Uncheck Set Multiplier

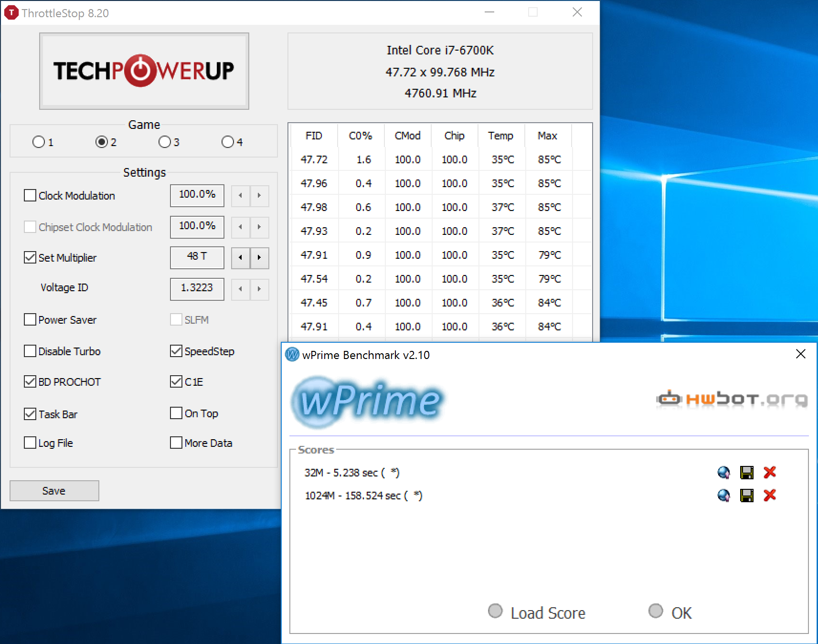[x=30, y=258]
